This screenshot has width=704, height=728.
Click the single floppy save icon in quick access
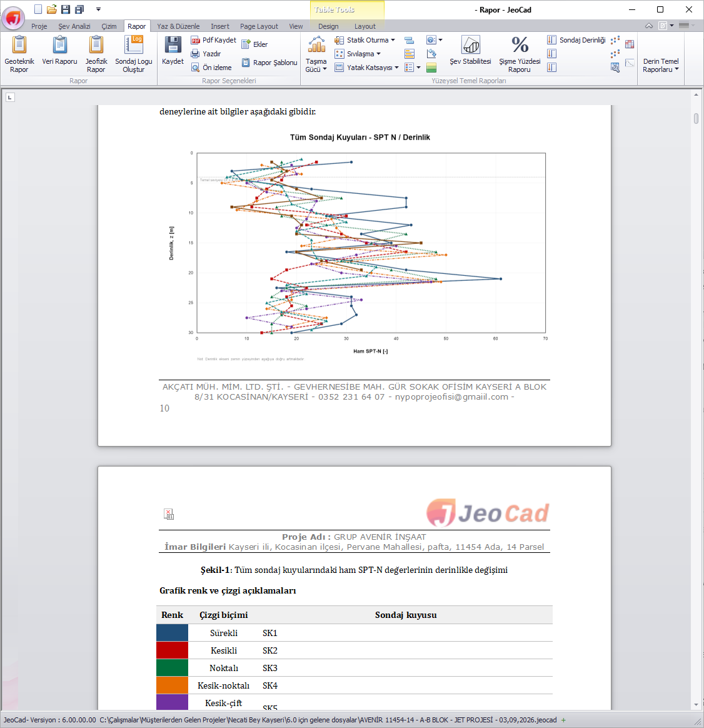pyautogui.click(x=66, y=9)
